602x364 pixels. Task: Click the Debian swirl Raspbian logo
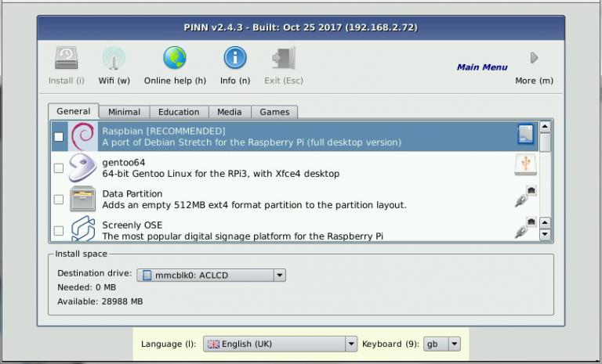[x=82, y=136]
